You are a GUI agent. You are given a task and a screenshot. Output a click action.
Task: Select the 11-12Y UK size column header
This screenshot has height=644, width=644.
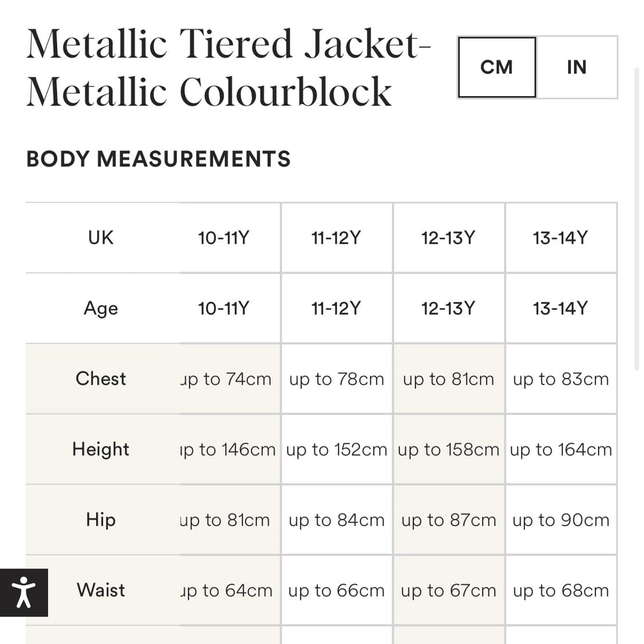(x=336, y=238)
